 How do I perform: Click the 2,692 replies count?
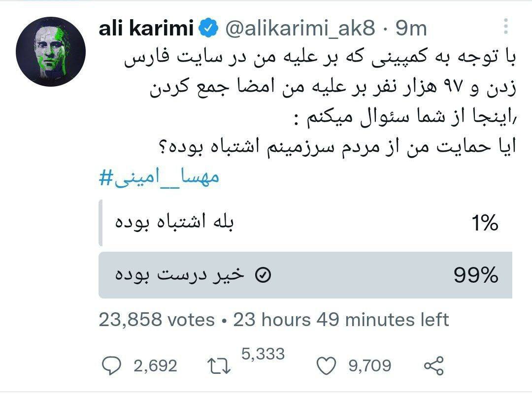[x=155, y=366]
